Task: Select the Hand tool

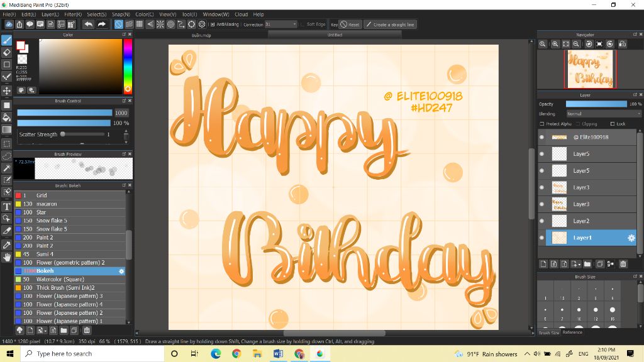Action: point(6,257)
